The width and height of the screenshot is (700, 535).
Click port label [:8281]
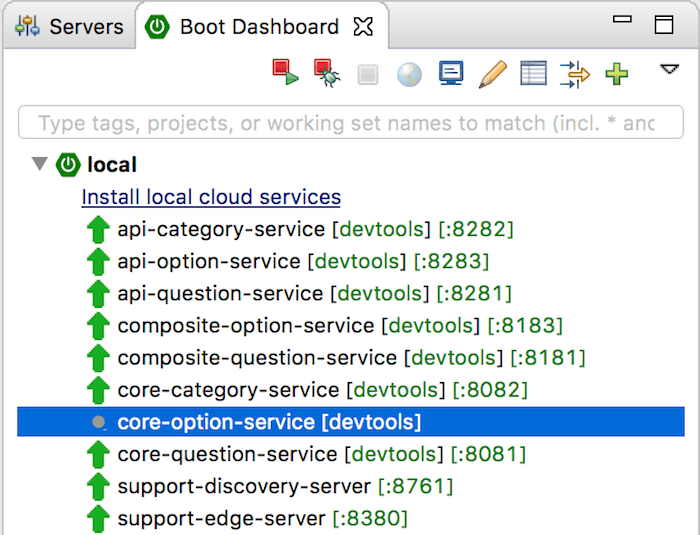coord(474,294)
